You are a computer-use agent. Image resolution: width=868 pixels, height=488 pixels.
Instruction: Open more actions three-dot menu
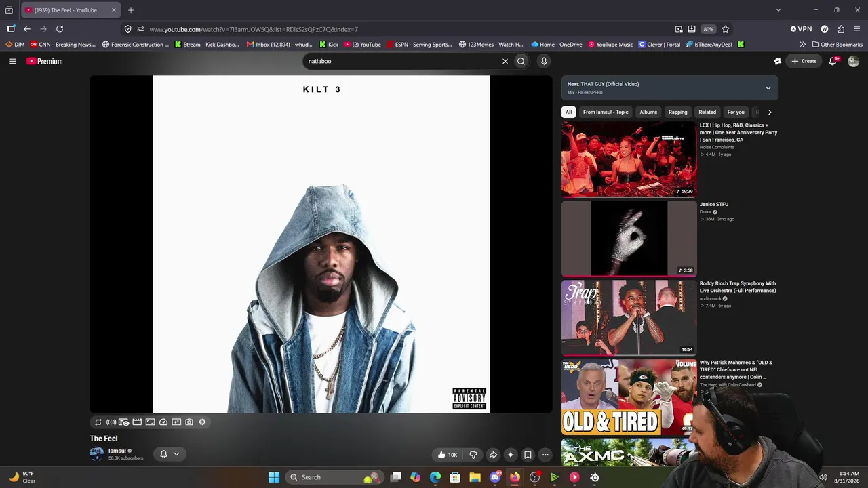545,455
